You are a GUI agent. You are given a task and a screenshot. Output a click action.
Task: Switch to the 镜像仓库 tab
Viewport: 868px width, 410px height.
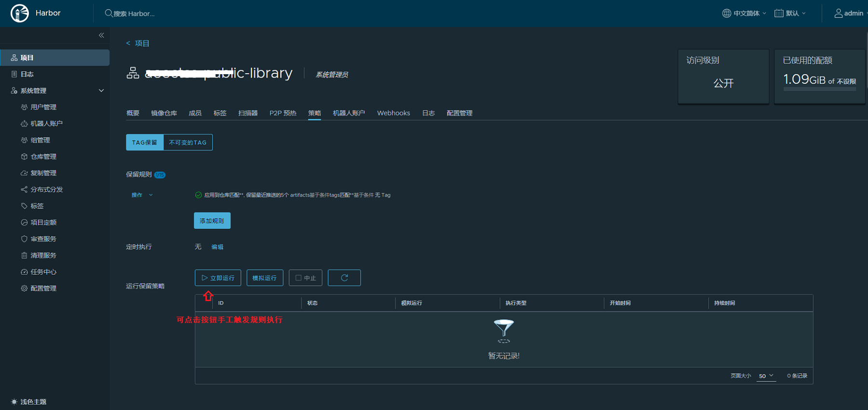pyautogui.click(x=164, y=113)
